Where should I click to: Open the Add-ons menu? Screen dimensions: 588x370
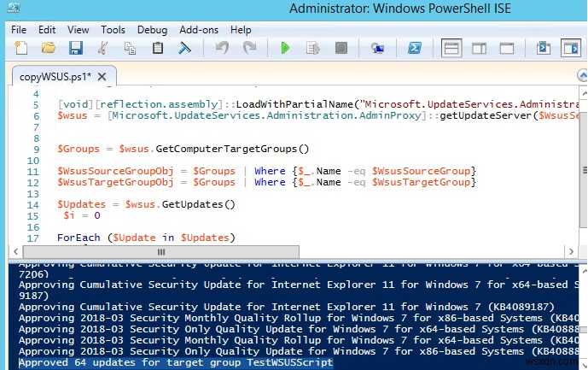click(x=199, y=30)
